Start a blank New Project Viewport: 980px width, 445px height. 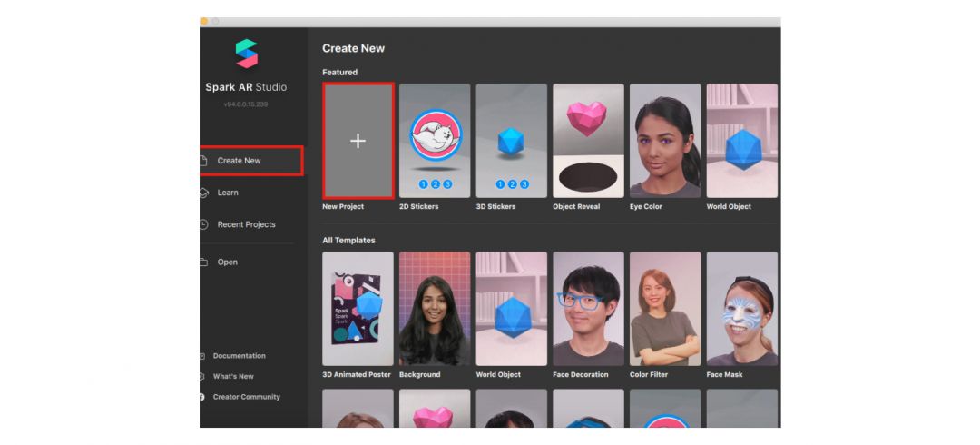[358, 141]
